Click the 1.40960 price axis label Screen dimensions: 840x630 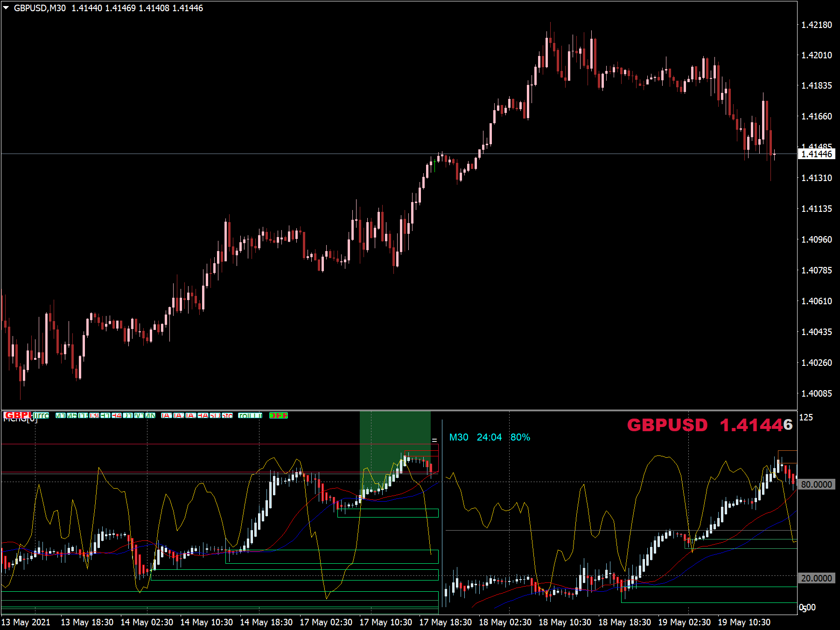tap(817, 239)
